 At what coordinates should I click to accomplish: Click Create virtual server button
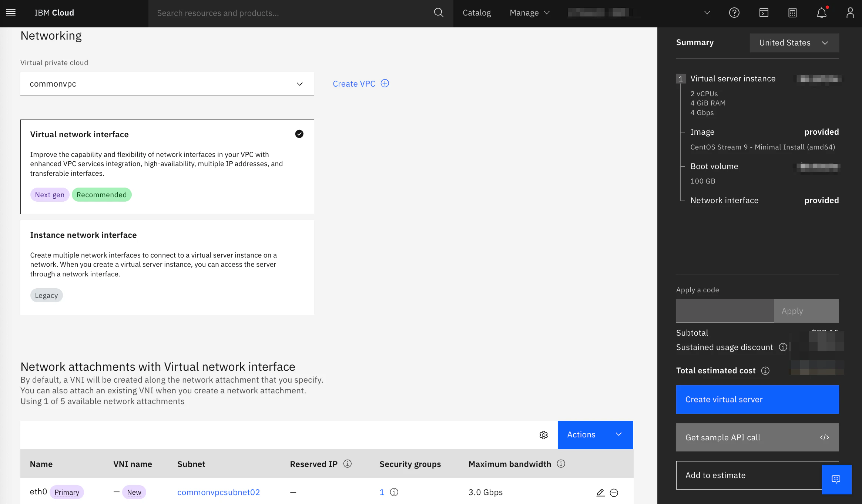757,399
